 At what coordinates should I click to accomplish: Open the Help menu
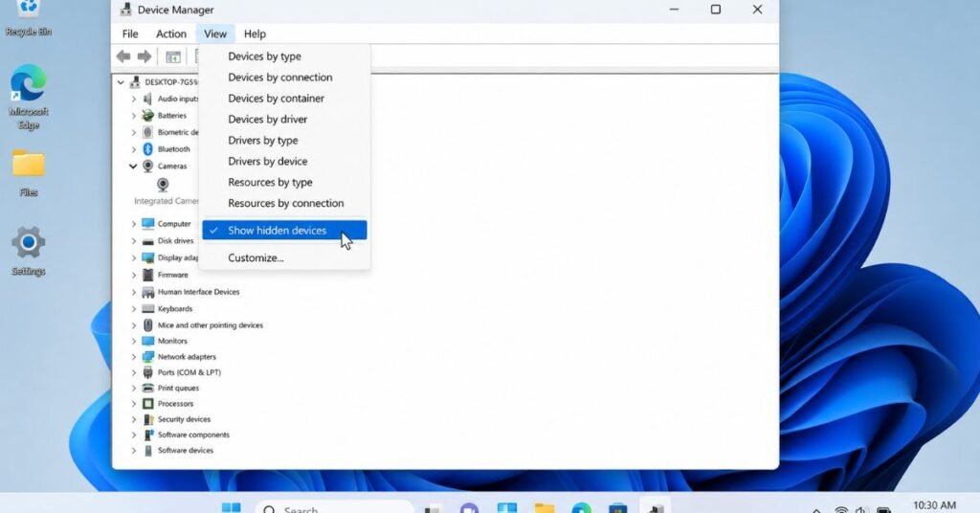(x=255, y=33)
